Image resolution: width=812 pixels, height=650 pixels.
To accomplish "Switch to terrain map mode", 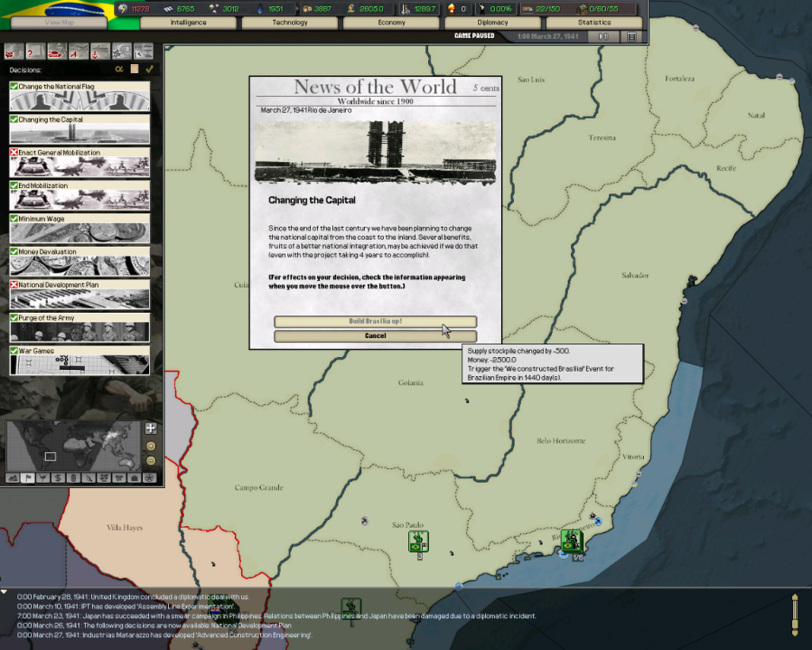I will 13,478.
